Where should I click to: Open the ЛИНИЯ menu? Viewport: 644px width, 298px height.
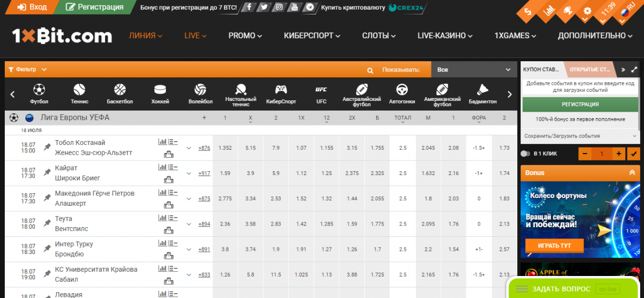coord(145,35)
